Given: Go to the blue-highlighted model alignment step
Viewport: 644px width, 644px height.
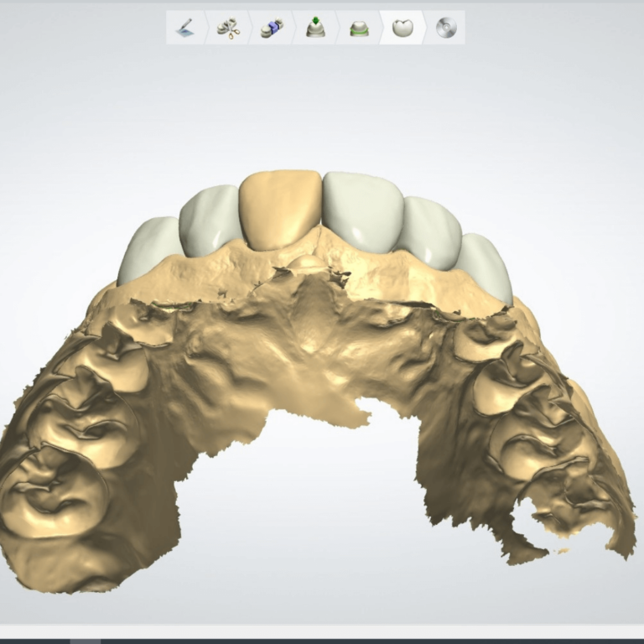Looking at the screenshot, I should 272,28.
